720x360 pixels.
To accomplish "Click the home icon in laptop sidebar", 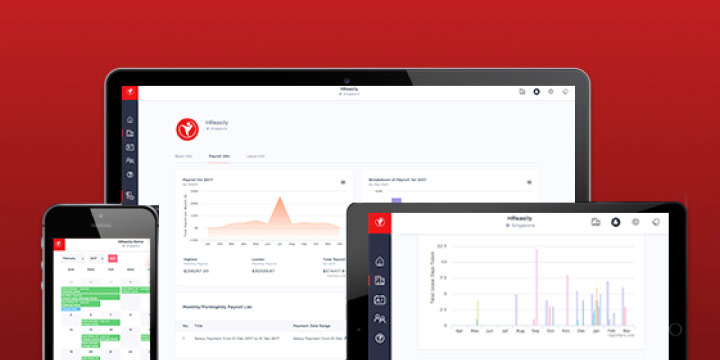I will (130, 120).
